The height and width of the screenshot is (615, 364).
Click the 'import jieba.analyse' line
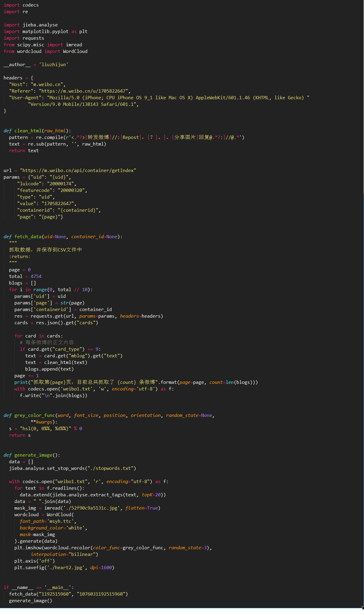[31, 25]
